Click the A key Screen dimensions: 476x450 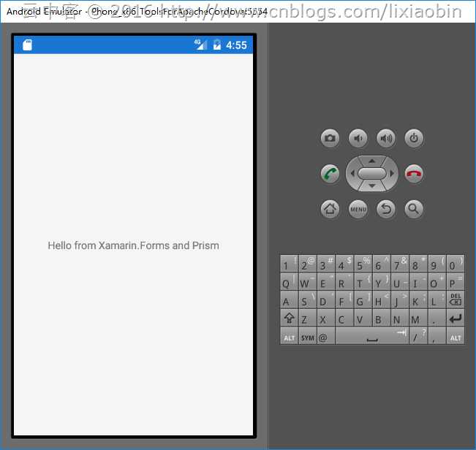coord(289,300)
